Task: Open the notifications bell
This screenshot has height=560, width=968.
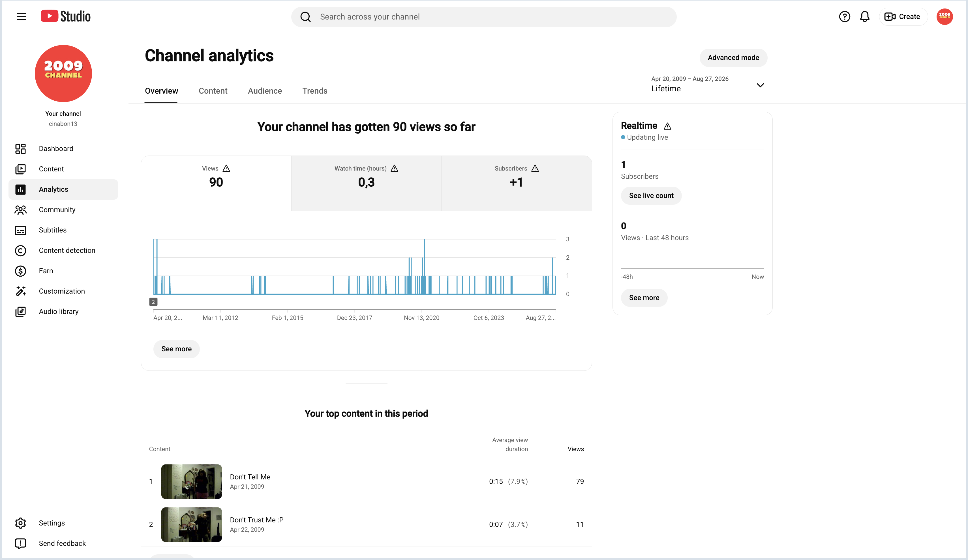Action: pyautogui.click(x=865, y=16)
